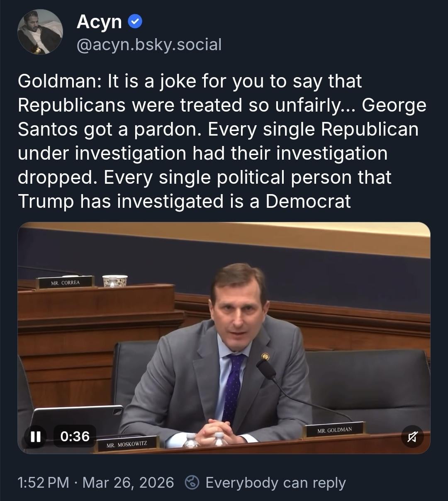Click the paper cup on the dais
This screenshot has height=501, width=448.
pos(115,280)
